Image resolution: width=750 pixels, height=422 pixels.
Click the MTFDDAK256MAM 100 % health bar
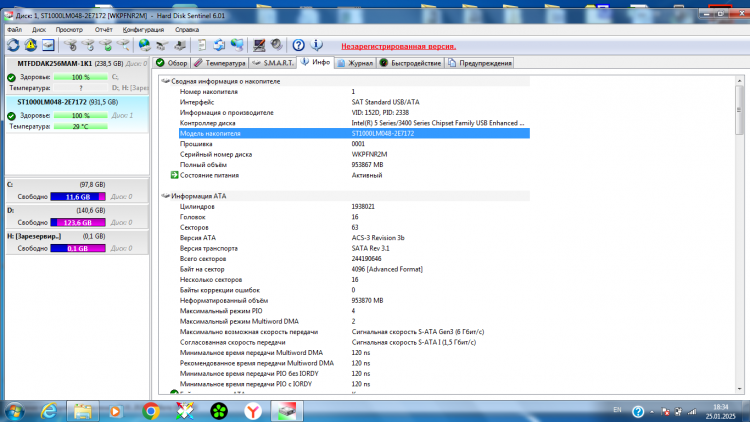[80, 77]
